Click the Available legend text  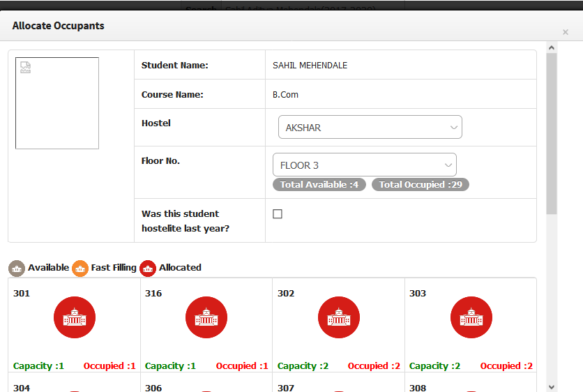[x=49, y=267]
